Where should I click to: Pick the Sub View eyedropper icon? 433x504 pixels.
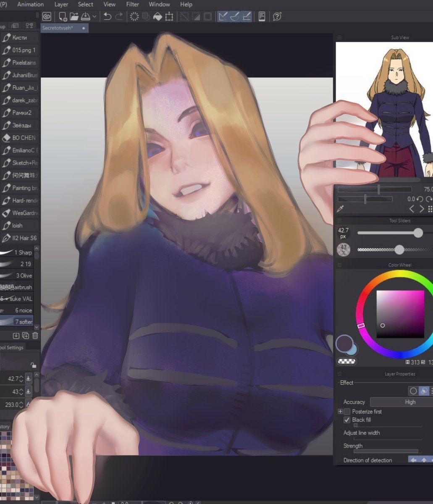click(x=341, y=209)
